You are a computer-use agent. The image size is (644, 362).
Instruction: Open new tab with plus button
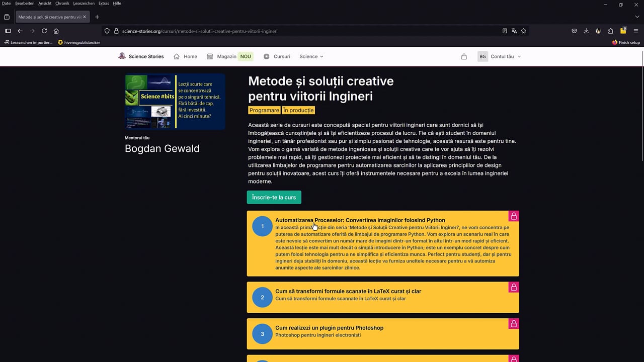click(x=97, y=17)
